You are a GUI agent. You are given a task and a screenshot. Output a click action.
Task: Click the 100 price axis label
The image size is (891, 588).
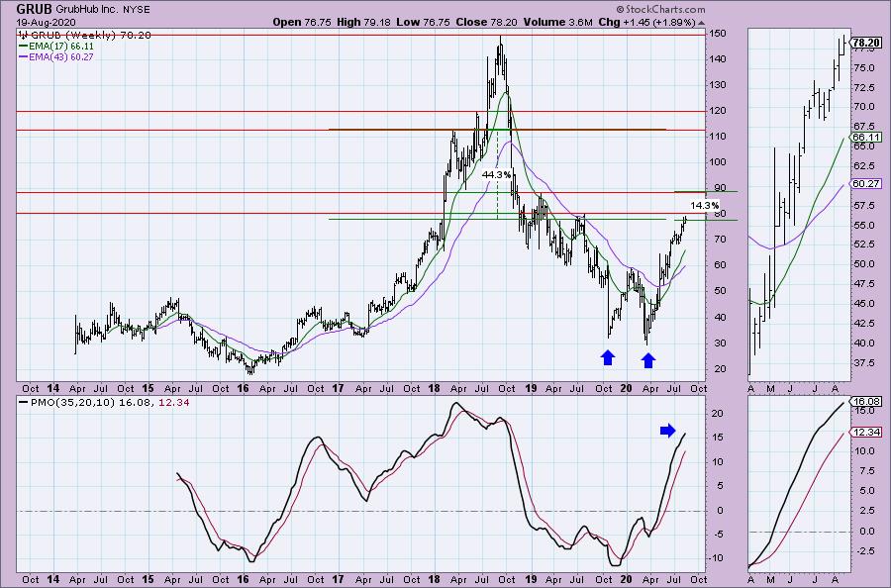click(718, 162)
